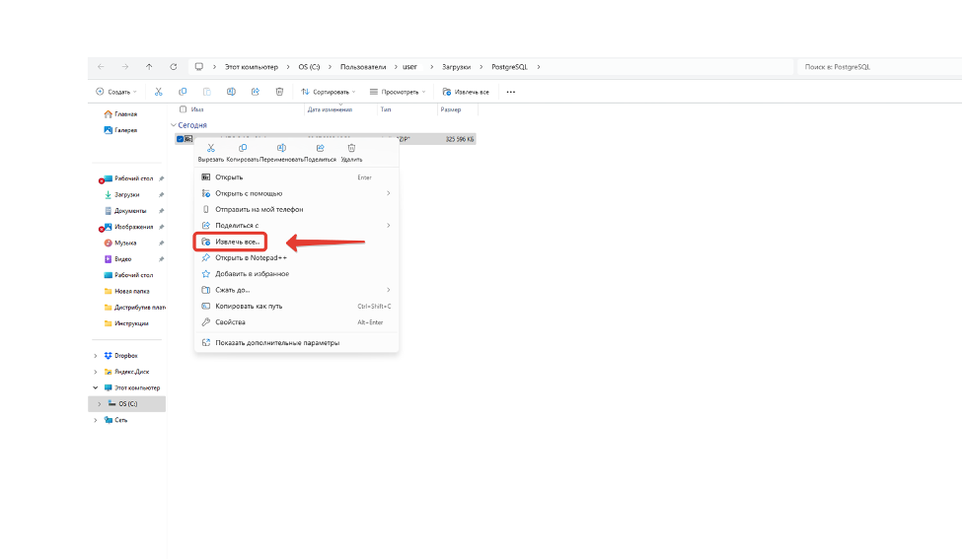The height and width of the screenshot is (560, 964).
Task: Collapse the Сегодня group
Action: [x=173, y=125]
